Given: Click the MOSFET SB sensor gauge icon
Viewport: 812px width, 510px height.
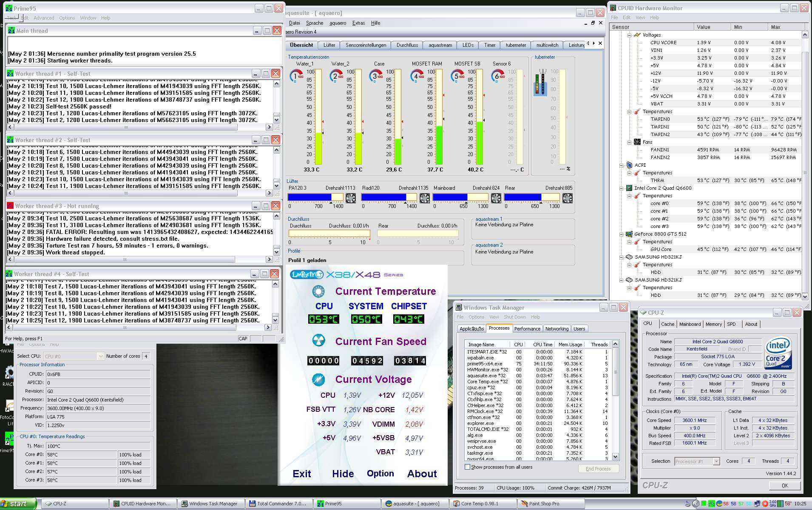Looking at the screenshot, I should [457, 76].
